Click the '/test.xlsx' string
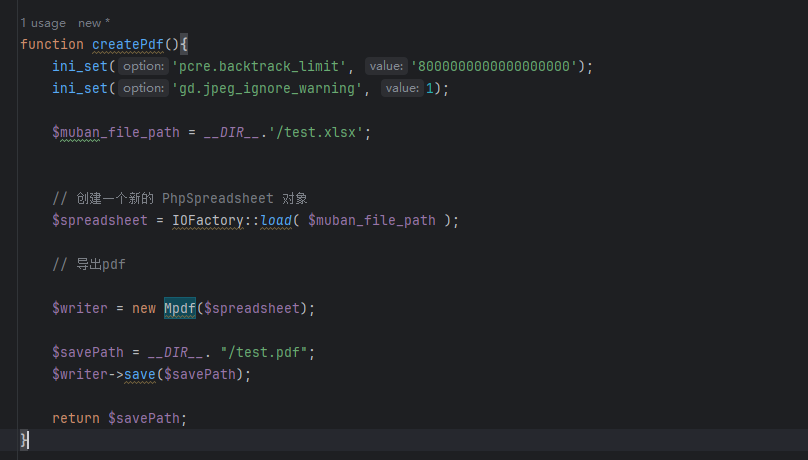This screenshot has width=808, height=460. pyautogui.click(x=316, y=132)
